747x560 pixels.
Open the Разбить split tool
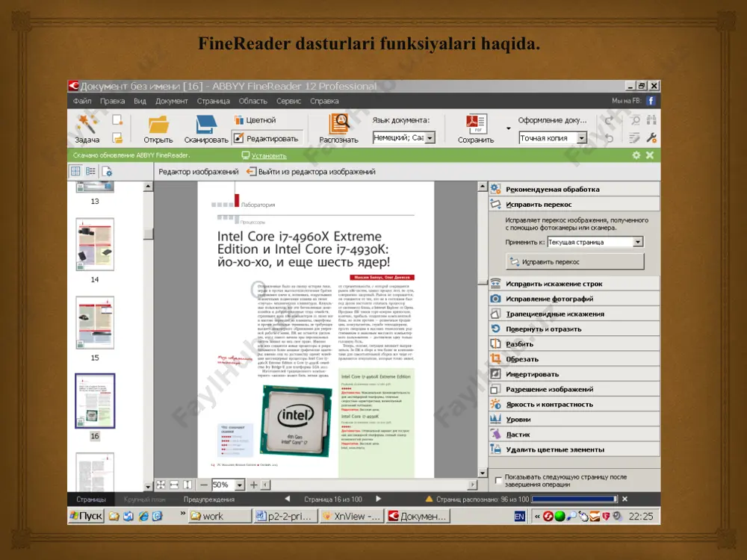[574, 344]
